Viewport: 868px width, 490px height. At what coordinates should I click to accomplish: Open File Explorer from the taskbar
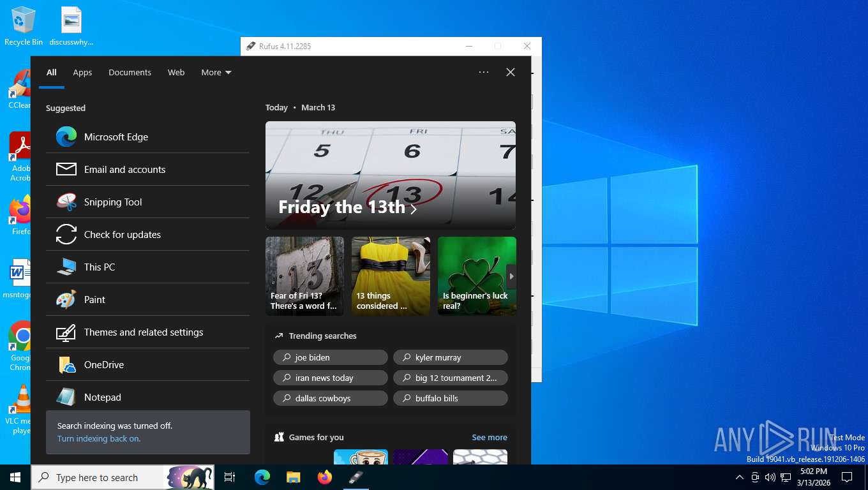pos(293,477)
